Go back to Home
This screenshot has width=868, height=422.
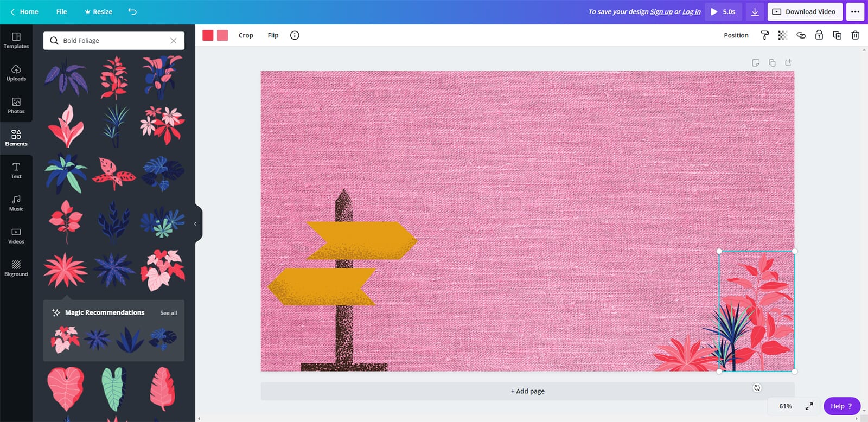24,11
